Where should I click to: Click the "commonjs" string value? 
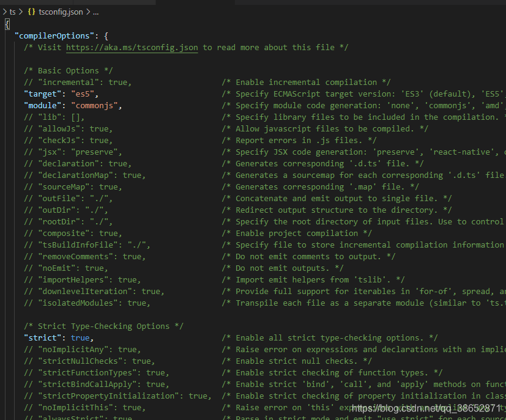click(x=94, y=105)
